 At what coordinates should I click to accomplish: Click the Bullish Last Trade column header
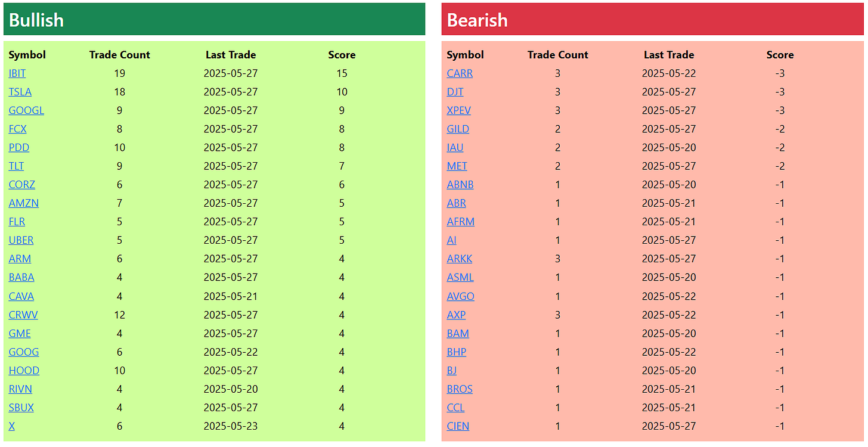(x=231, y=55)
